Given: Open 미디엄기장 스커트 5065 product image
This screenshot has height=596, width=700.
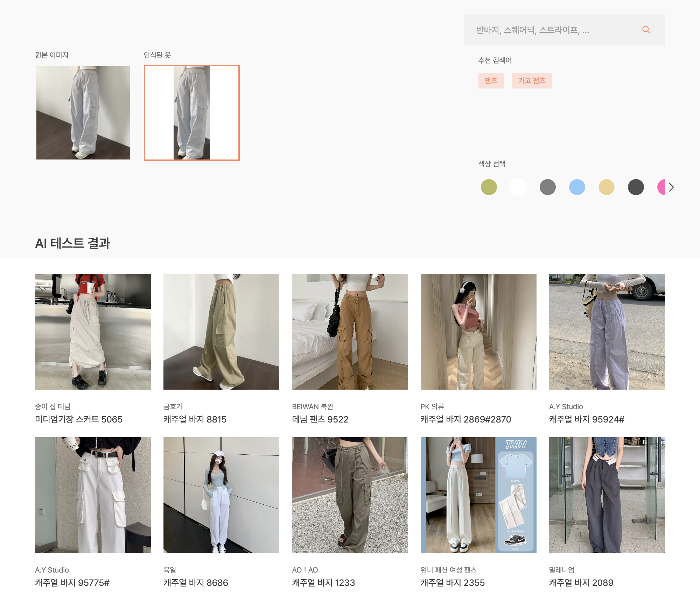Looking at the screenshot, I should (x=93, y=332).
